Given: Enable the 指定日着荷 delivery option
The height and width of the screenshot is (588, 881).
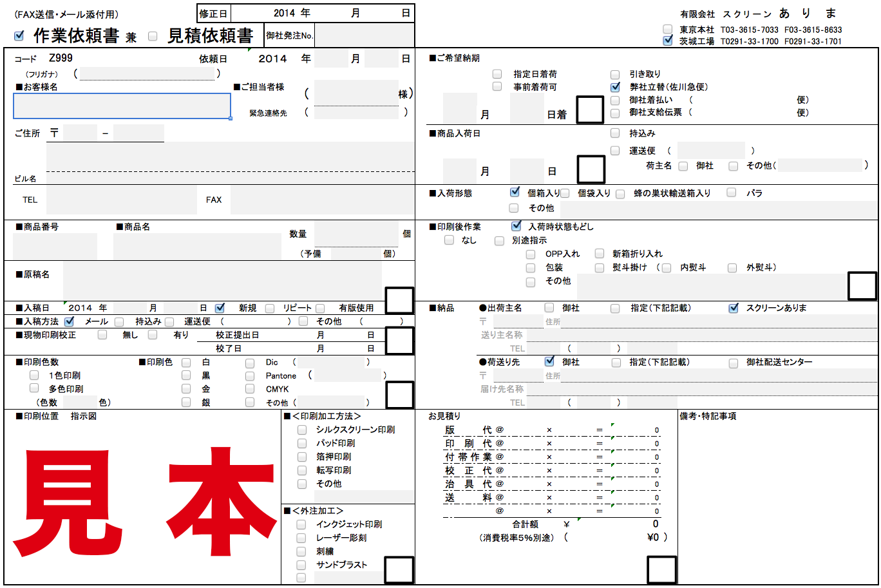Looking at the screenshot, I should point(496,73).
